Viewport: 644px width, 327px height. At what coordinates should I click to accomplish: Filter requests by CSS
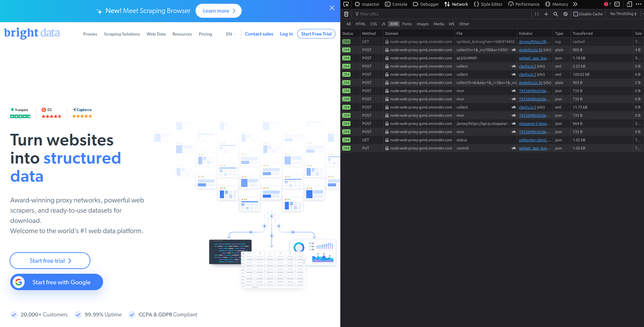pos(374,24)
